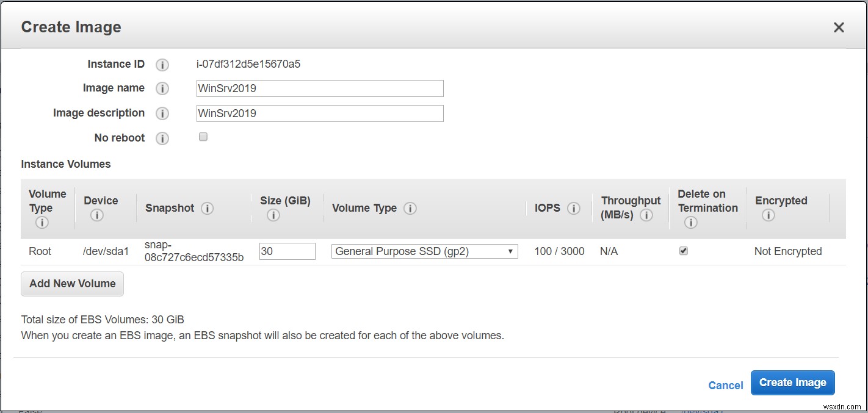Click the No reboot info icon
The image size is (868, 413).
162,138
